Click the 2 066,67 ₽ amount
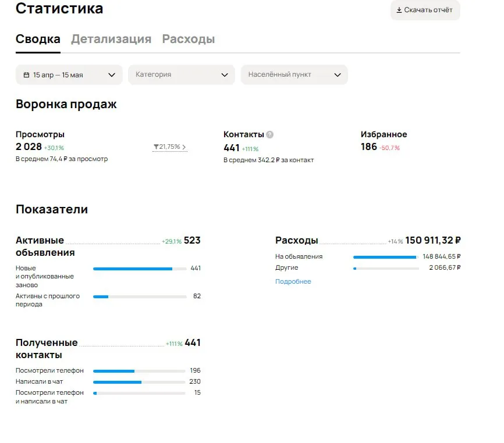 pyautogui.click(x=445, y=267)
